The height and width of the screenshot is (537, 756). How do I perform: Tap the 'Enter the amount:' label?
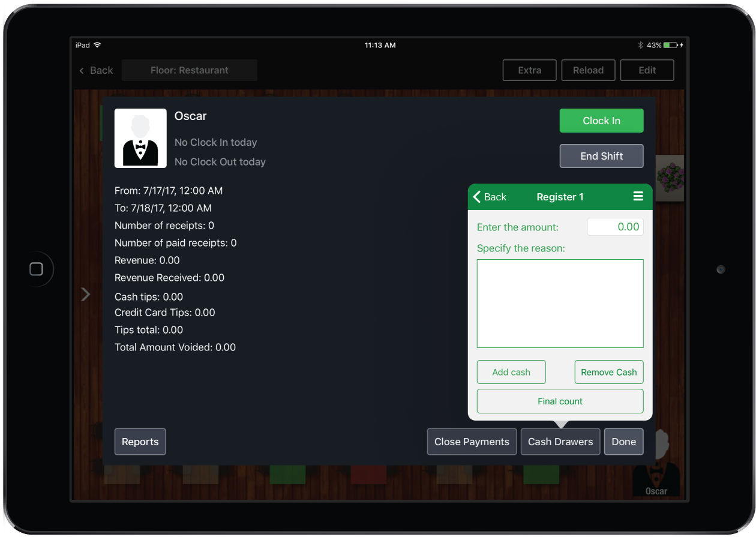point(518,227)
